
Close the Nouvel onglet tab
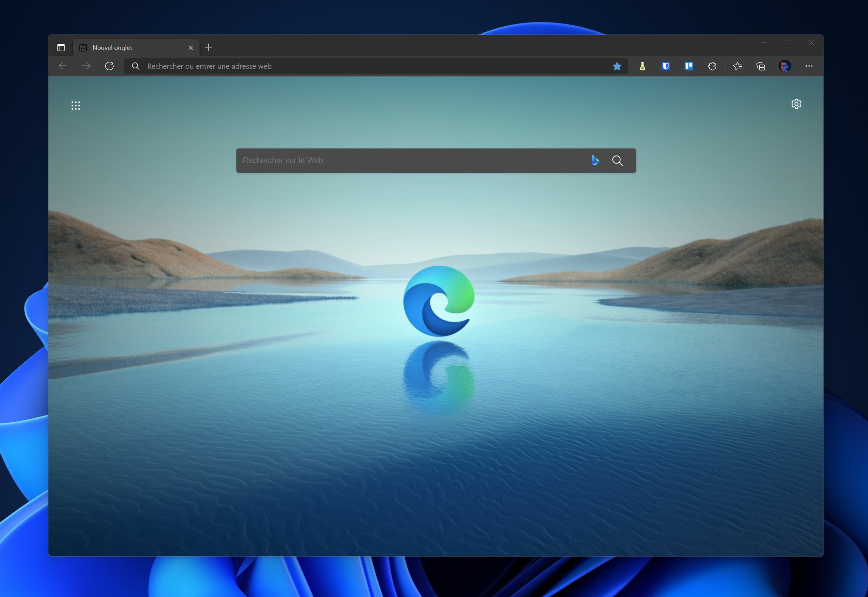point(191,47)
